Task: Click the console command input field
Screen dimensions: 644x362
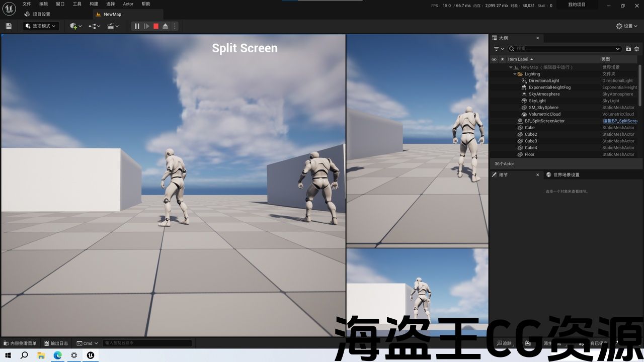Action: coord(147,343)
